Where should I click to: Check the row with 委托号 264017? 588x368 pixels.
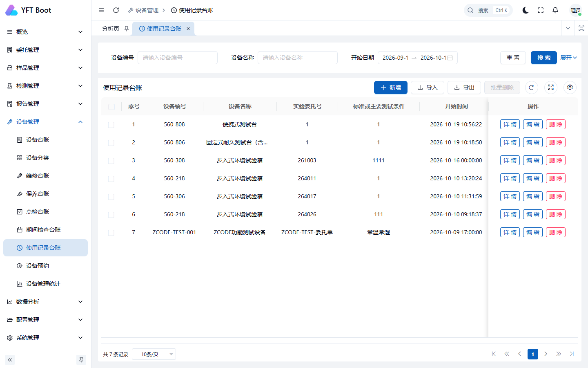(x=111, y=197)
